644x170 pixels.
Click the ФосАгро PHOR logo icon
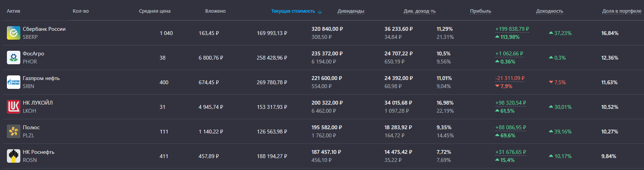(x=13, y=58)
